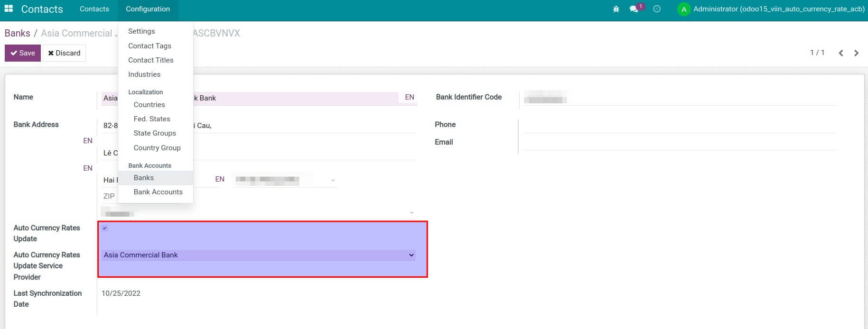Click the Email input field

680,143
